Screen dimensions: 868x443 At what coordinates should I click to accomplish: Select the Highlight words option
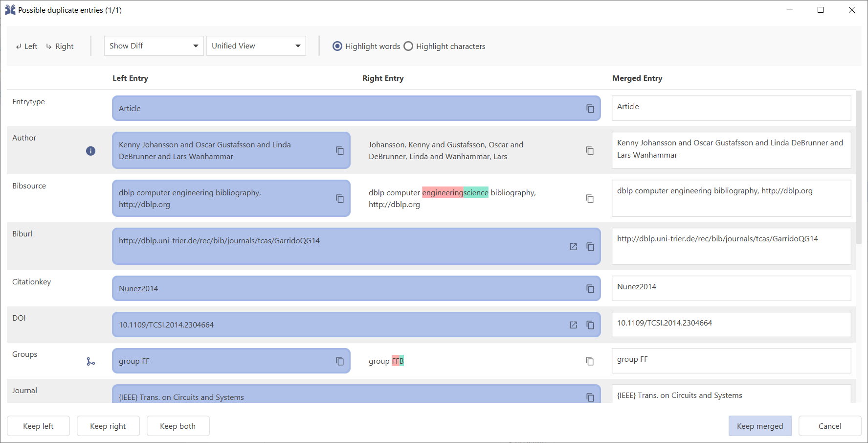(337, 46)
